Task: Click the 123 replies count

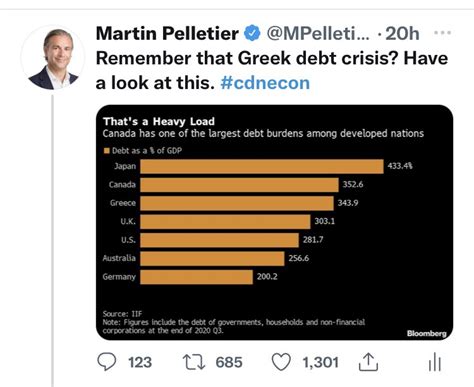Action: point(140,362)
